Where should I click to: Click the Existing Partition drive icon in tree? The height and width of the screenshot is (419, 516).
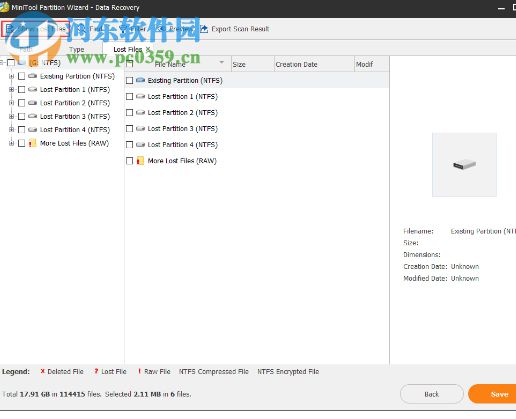click(x=32, y=76)
